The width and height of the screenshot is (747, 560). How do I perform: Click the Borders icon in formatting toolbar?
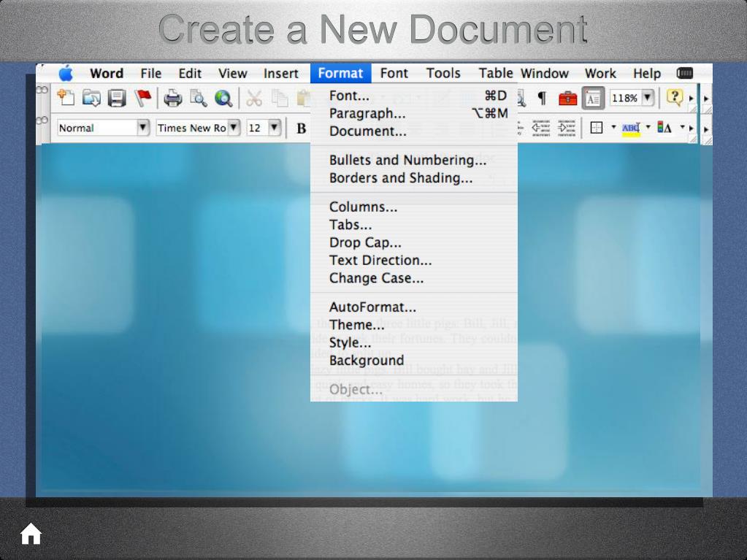click(597, 128)
